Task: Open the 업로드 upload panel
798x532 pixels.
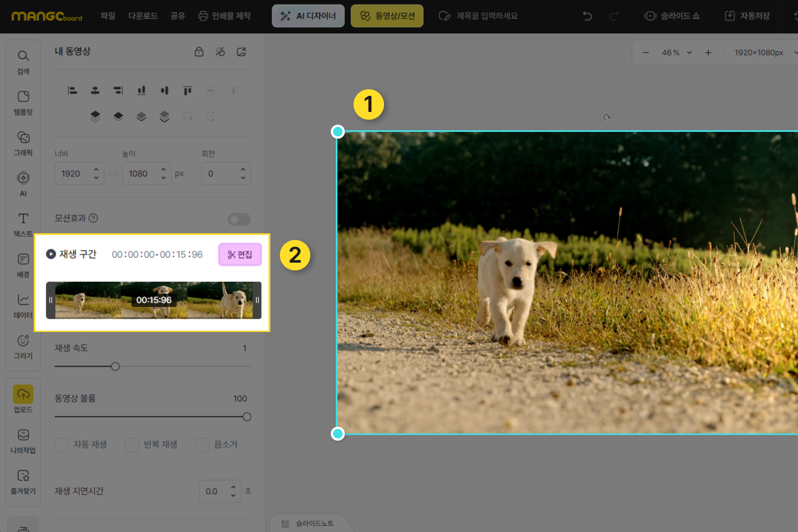Action: (23, 400)
